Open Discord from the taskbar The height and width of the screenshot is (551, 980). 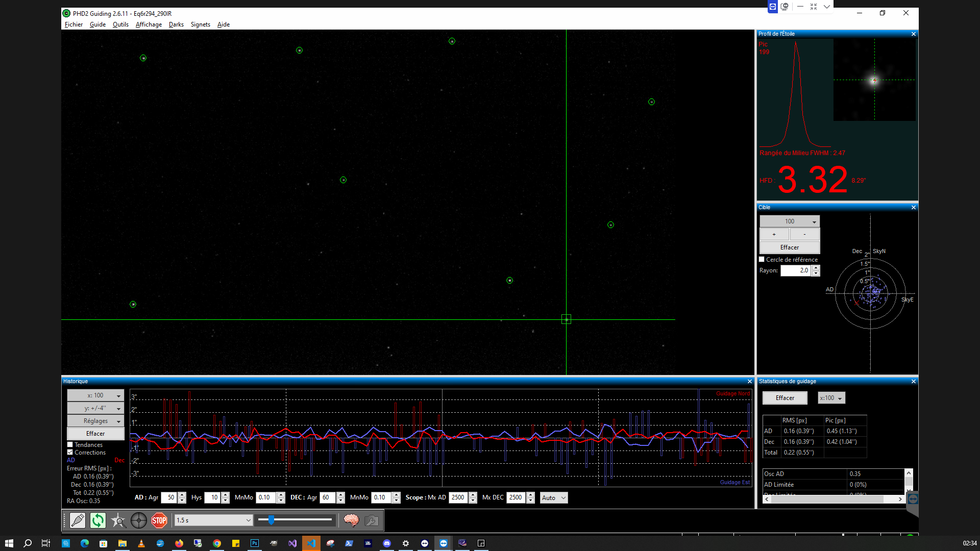(x=387, y=543)
